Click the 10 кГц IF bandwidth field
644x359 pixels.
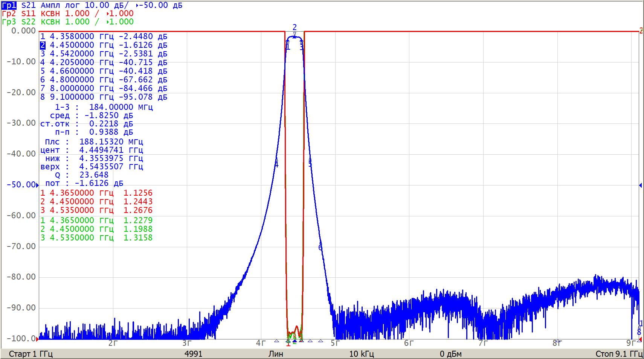[x=361, y=354]
